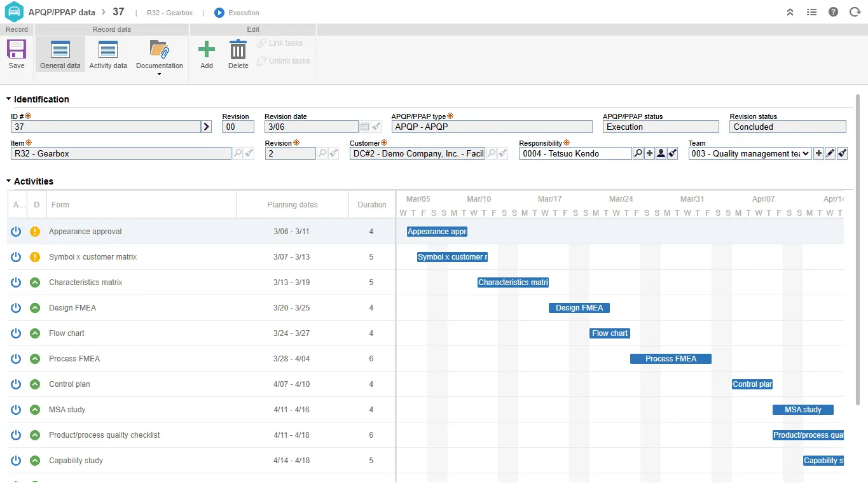Clear the Team field
The image size is (868, 488).
842,153
